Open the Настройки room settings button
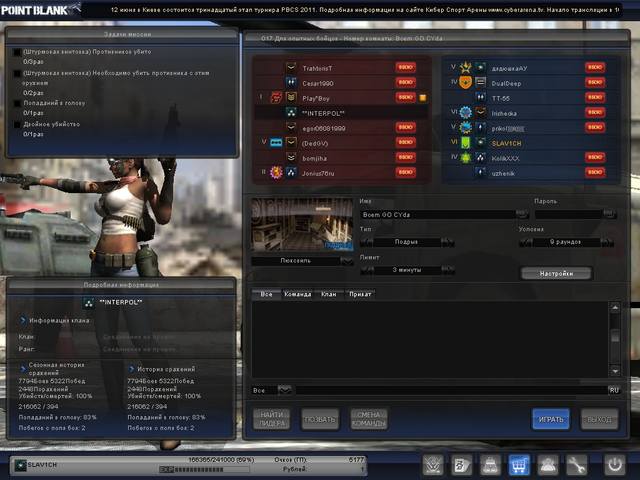The height and width of the screenshot is (480, 640). 556,273
